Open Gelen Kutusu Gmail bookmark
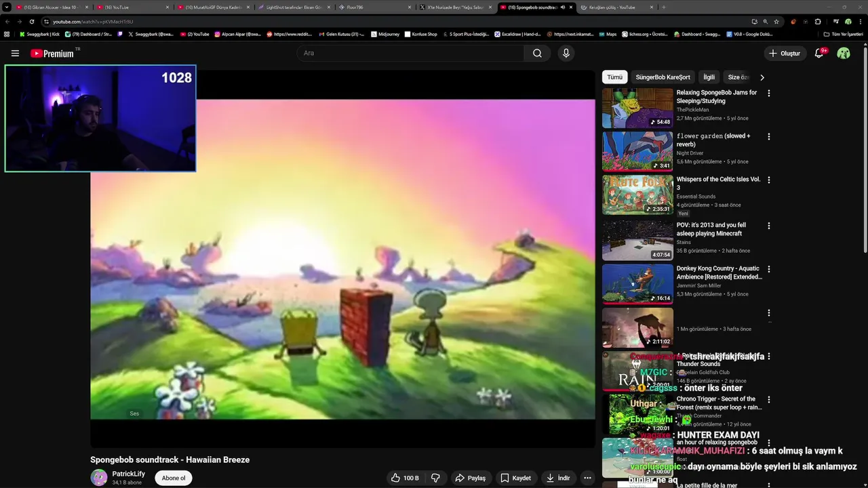Screen dimensions: 868x488 pos(341,34)
